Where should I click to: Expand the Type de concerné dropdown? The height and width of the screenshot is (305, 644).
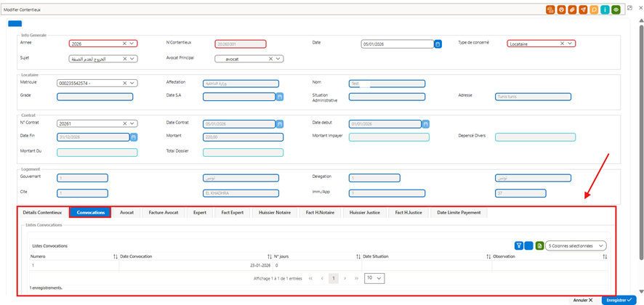(x=570, y=44)
